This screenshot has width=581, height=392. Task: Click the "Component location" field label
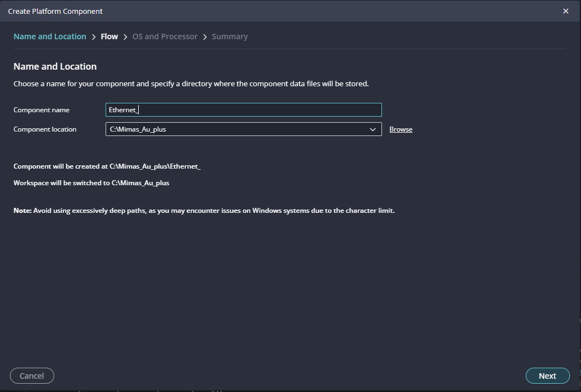[45, 129]
